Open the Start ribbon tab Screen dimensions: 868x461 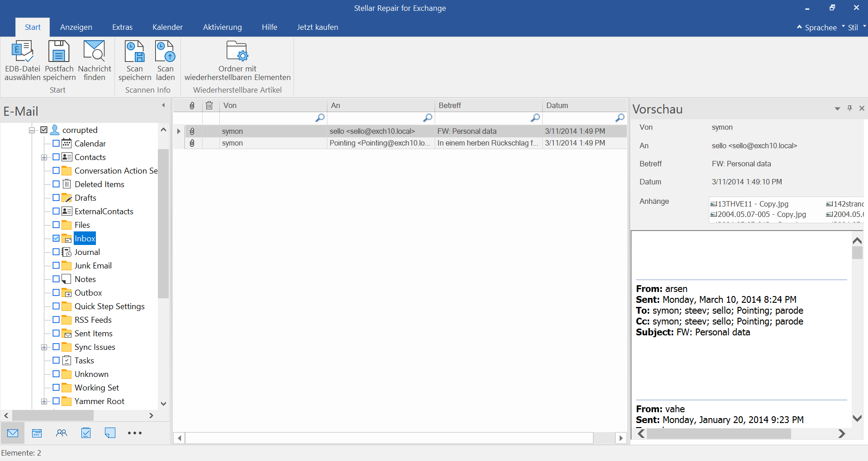click(33, 27)
